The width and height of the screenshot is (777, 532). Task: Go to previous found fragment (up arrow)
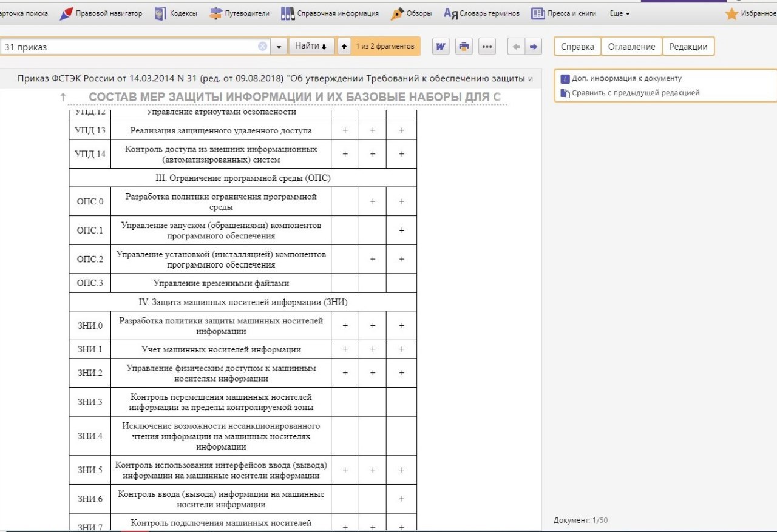[x=344, y=47]
